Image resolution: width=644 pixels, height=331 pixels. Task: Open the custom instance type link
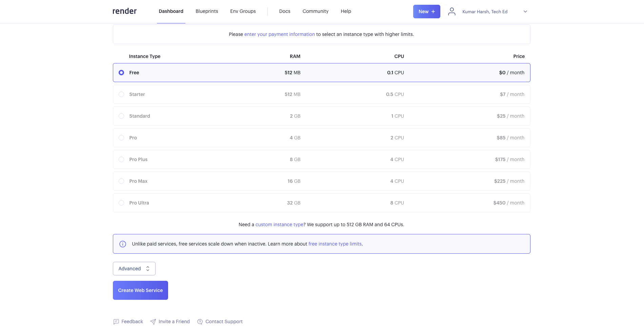tap(279, 225)
